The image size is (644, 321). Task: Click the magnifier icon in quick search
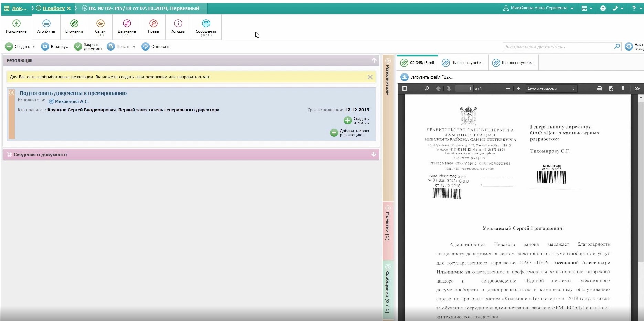coord(617,46)
